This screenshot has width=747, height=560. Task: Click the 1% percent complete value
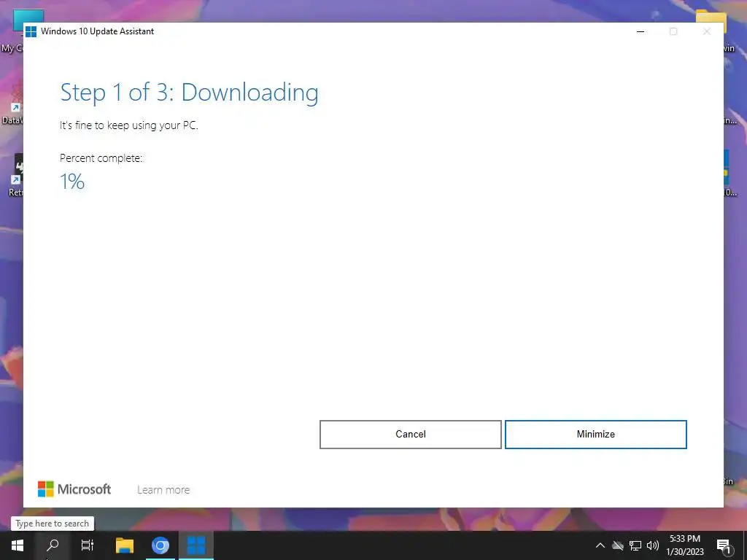tap(72, 182)
